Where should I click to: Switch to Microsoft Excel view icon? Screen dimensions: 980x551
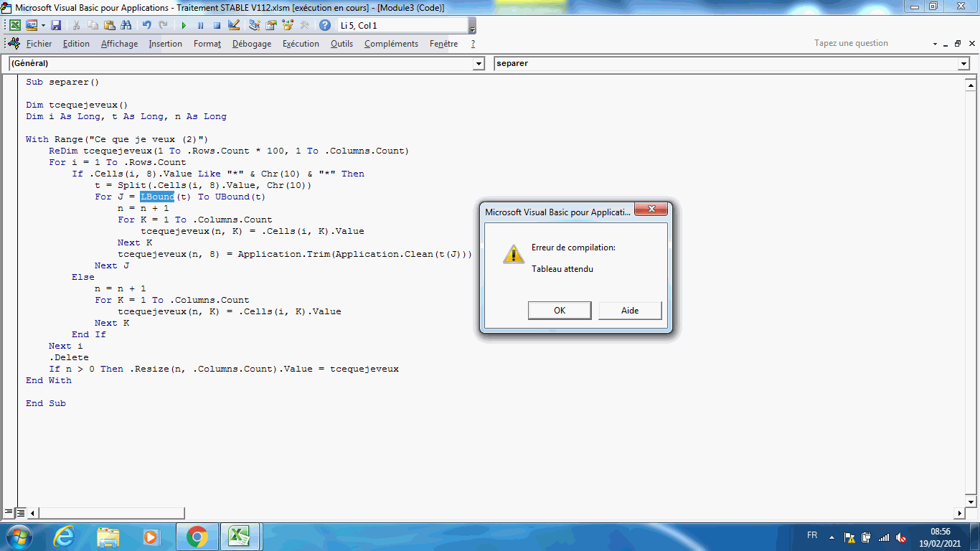[x=14, y=25]
